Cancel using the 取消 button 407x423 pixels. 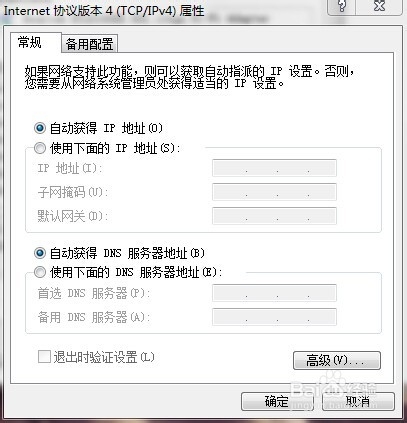tap(358, 401)
